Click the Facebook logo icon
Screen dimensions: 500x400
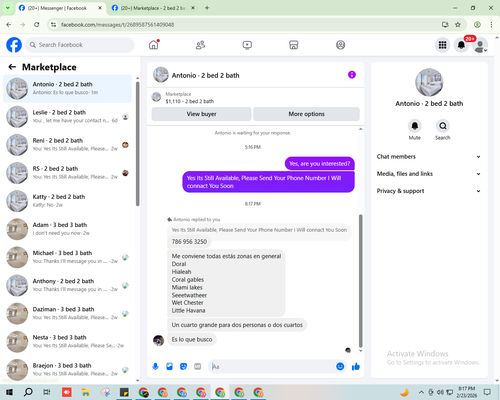click(x=14, y=45)
